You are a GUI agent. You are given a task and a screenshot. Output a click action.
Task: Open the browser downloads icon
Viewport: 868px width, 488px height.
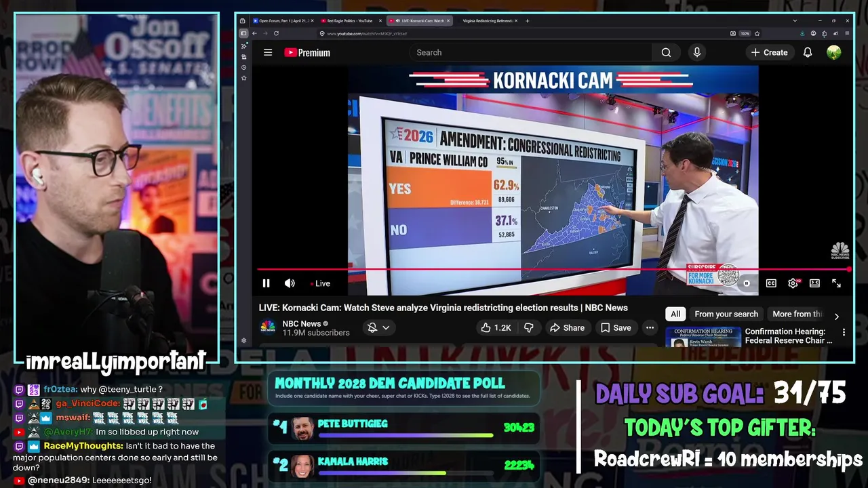(x=803, y=33)
